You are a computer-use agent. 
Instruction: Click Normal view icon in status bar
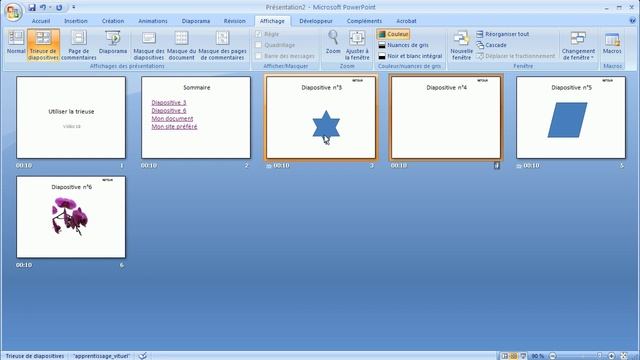coord(504,356)
